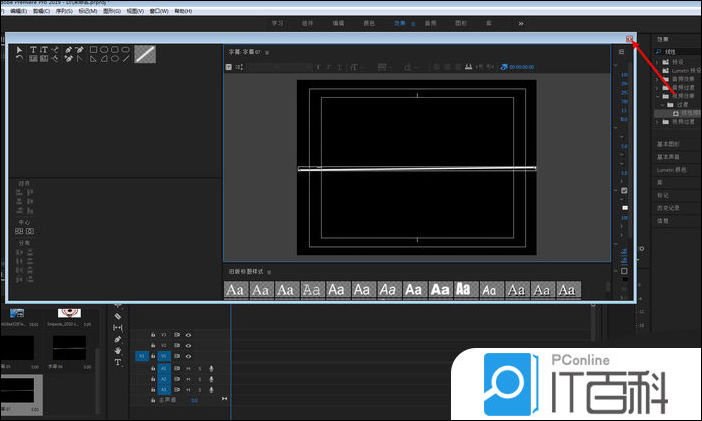The width and height of the screenshot is (702, 421).
Task: Show more workspaces with the double-arrow
Action: (521, 22)
